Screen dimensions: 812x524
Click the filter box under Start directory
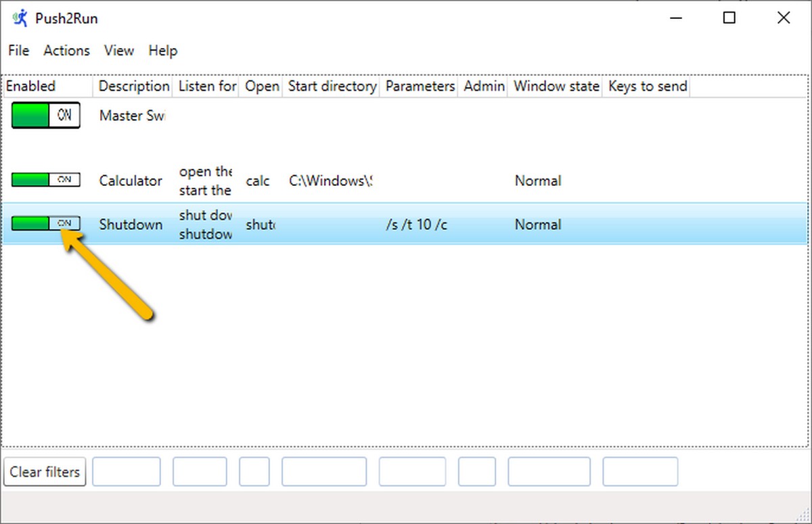[324, 472]
